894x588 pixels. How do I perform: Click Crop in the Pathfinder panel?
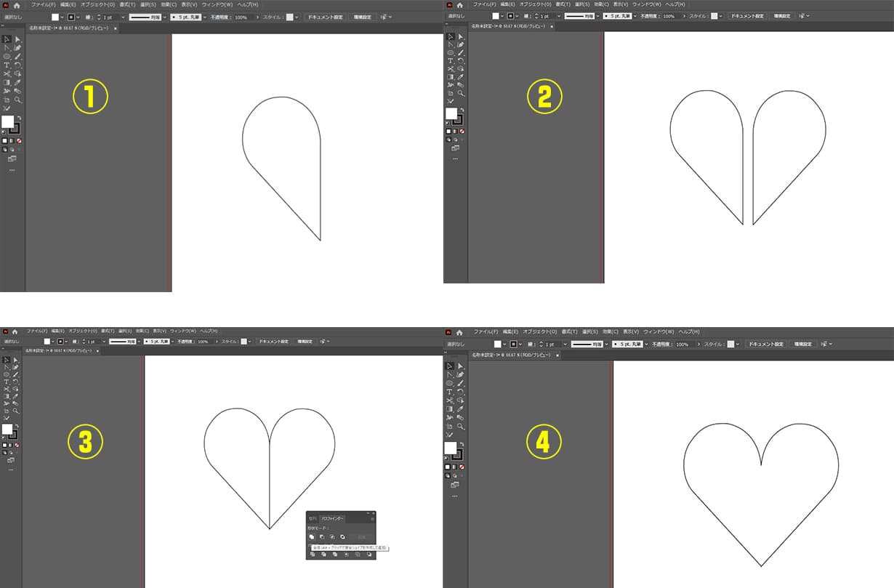pos(347,555)
